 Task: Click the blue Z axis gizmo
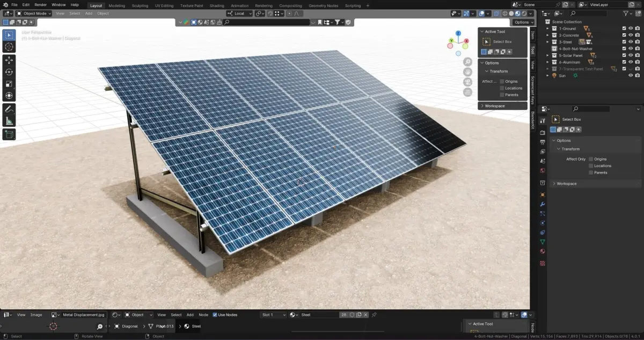point(458,33)
